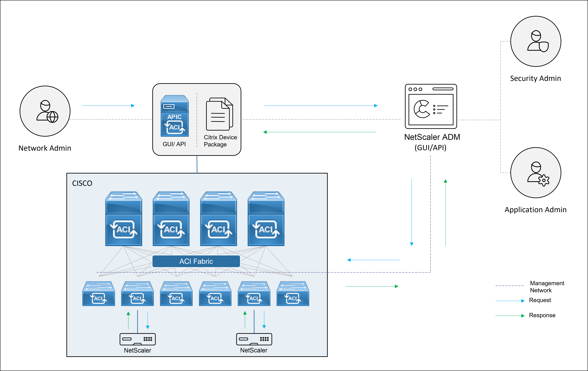Click the Response legend entry

coord(525,315)
